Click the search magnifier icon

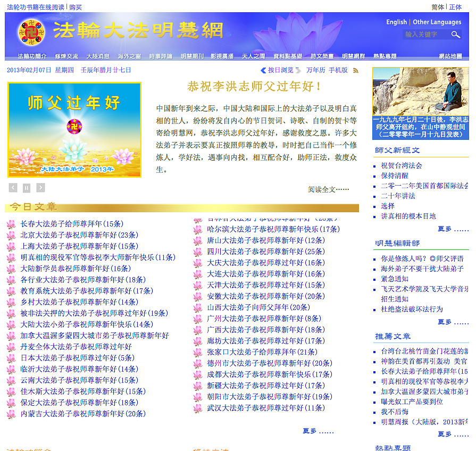[456, 35]
